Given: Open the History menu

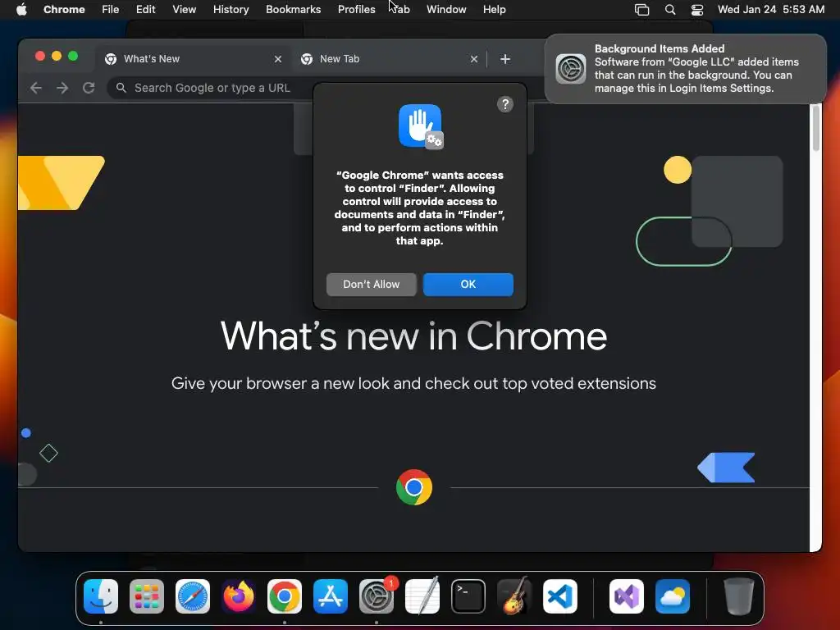Looking at the screenshot, I should [x=231, y=9].
